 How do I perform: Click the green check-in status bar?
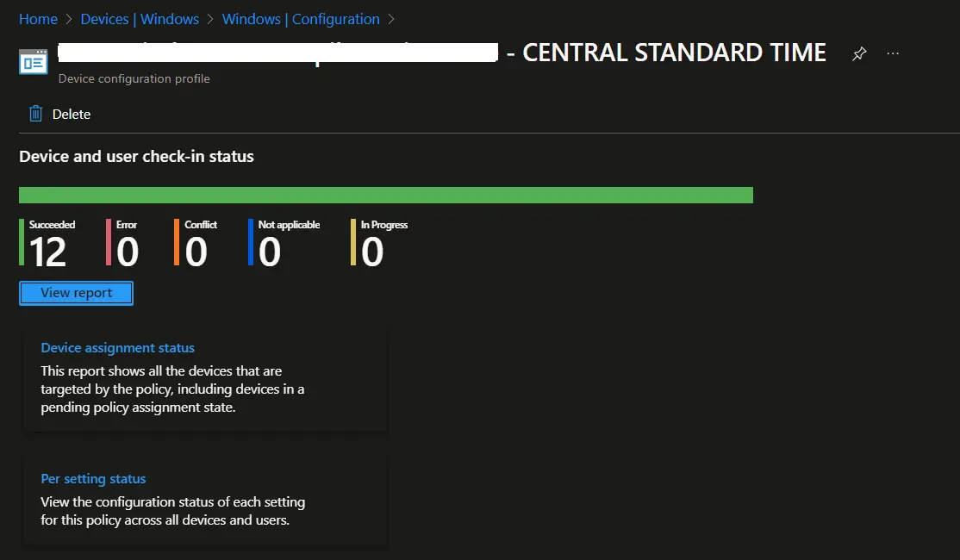pos(386,195)
